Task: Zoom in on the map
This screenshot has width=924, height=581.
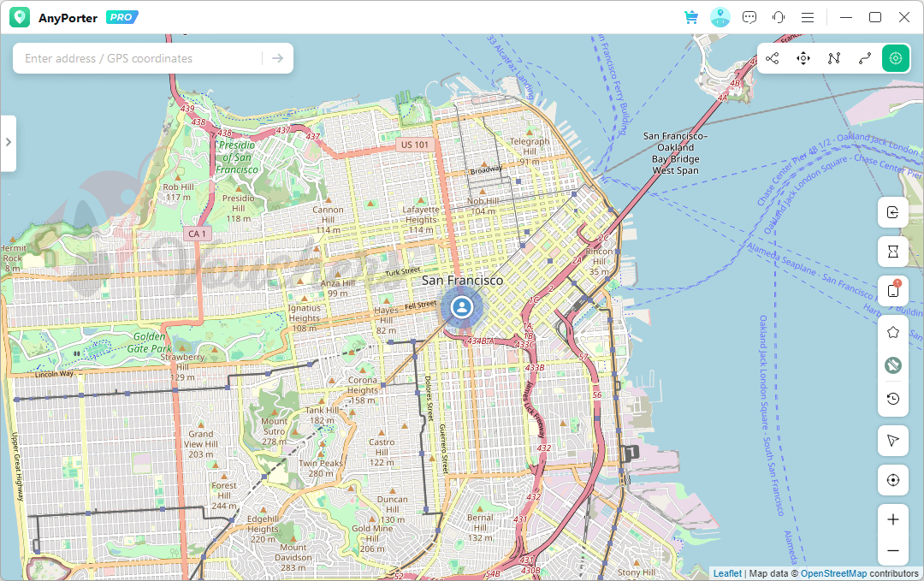Action: (x=892, y=520)
